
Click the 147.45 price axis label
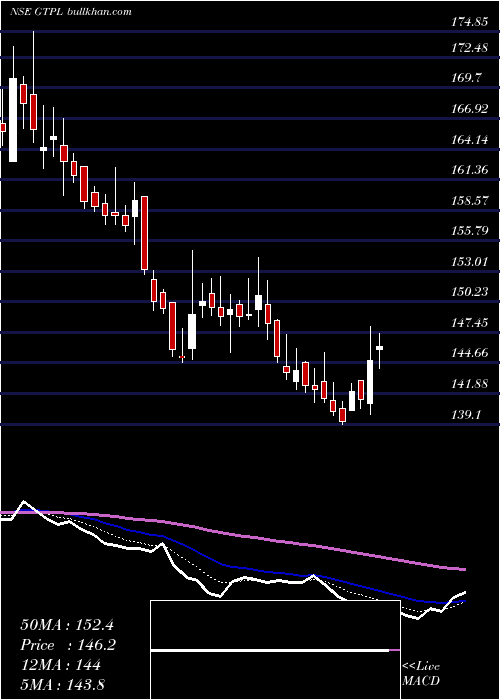click(469, 322)
